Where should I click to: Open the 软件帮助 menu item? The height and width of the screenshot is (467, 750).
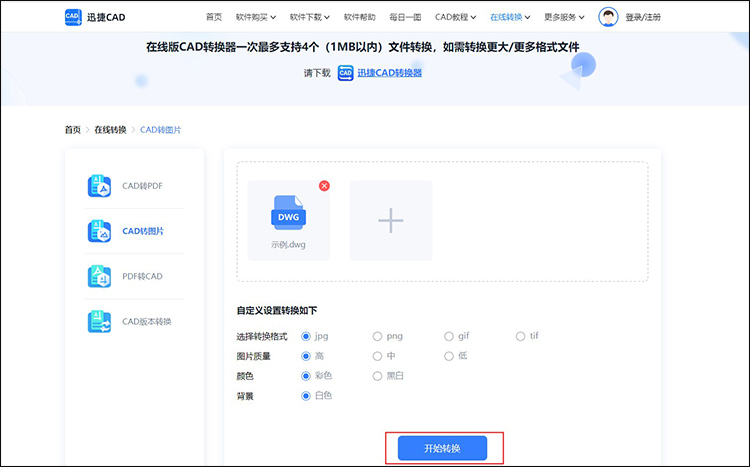(x=359, y=17)
